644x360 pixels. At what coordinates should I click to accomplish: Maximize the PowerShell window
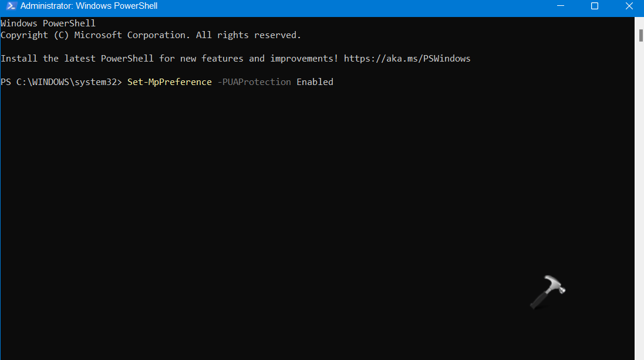[x=594, y=6]
